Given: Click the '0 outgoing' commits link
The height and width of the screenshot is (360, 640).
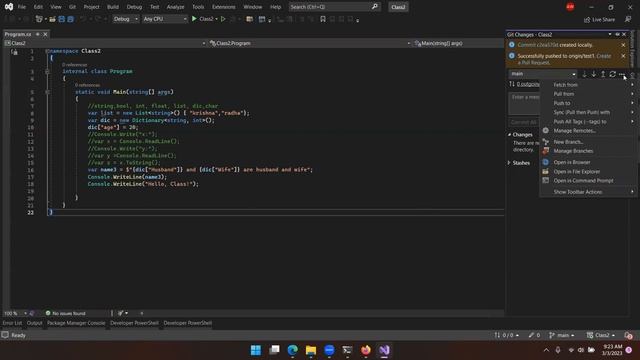Looking at the screenshot, I should pyautogui.click(x=528, y=84).
